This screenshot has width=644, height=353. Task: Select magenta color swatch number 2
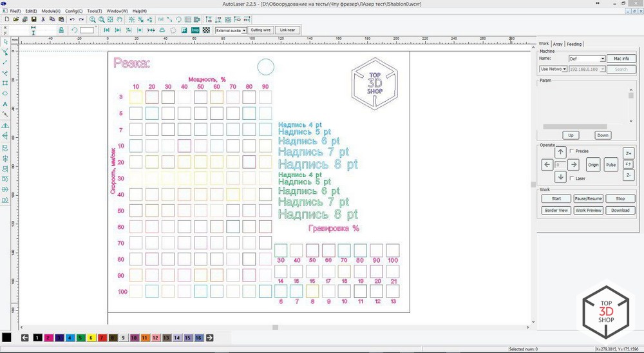click(x=48, y=338)
